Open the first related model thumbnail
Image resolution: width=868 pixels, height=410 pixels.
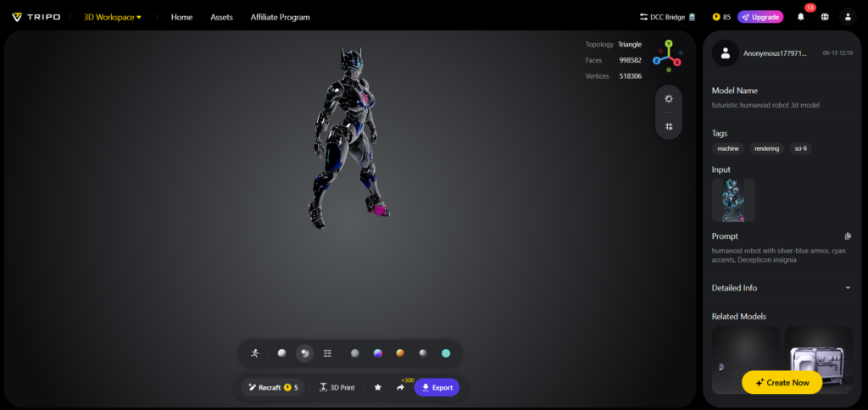click(746, 360)
